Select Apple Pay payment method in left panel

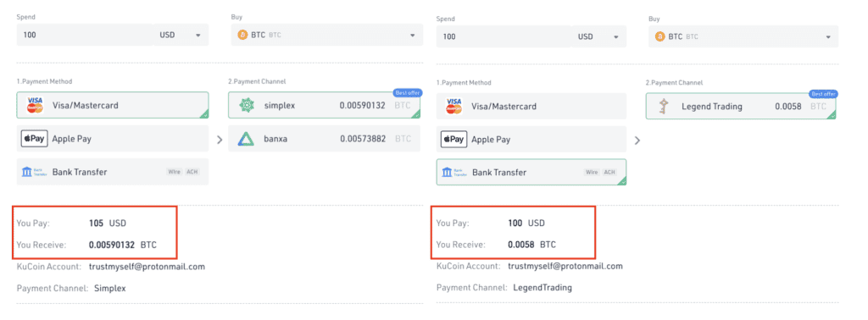coord(113,139)
